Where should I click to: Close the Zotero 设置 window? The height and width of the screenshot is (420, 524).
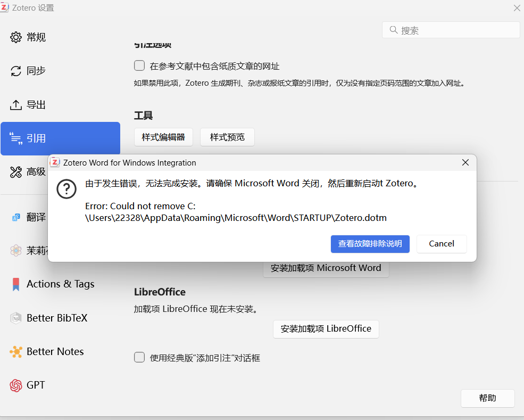(x=517, y=8)
